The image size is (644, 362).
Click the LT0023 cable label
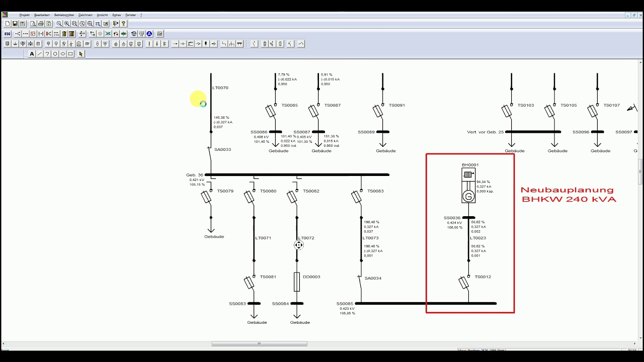478,238
